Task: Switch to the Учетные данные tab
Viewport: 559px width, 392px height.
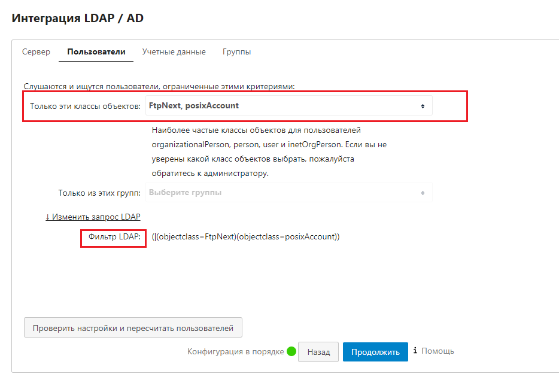Action: point(174,52)
